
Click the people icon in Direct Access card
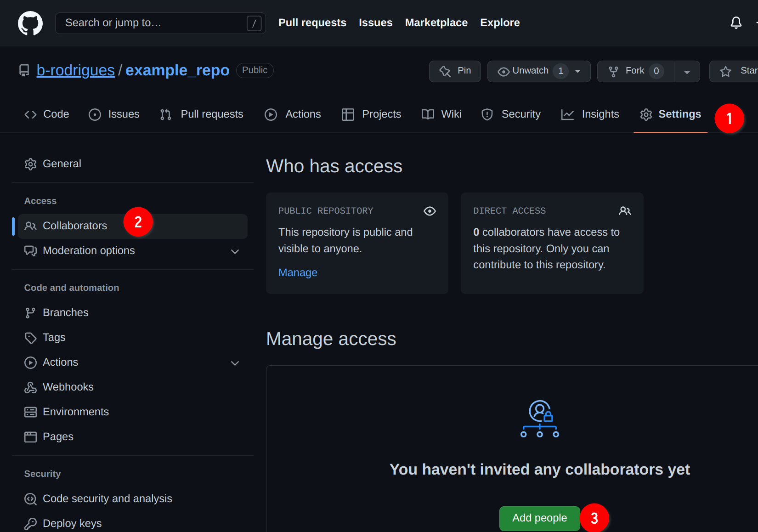coord(625,211)
